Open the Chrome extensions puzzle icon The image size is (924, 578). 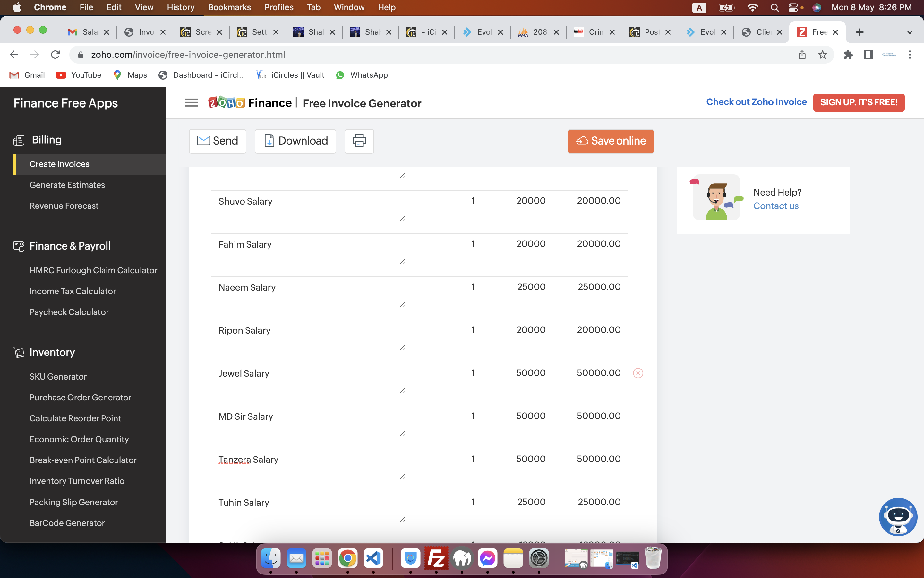pos(848,55)
